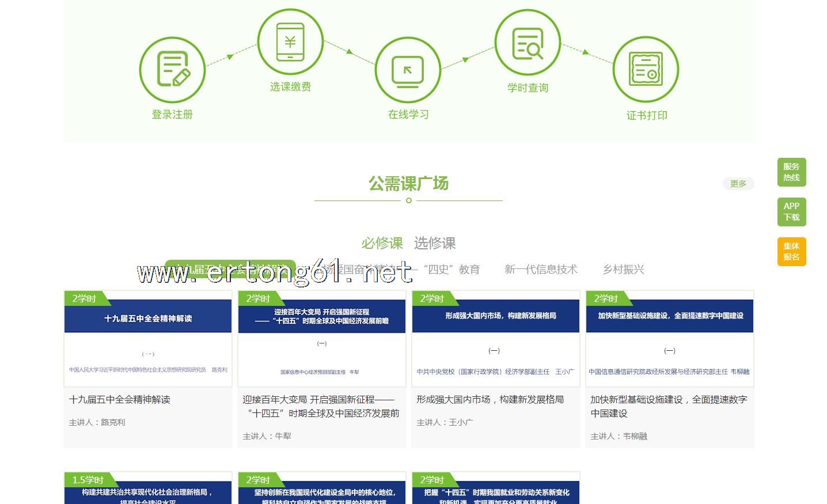
Task: Open the 1.5学时 构建共建共治共享 course thumbnail
Action: pos(148,488)
